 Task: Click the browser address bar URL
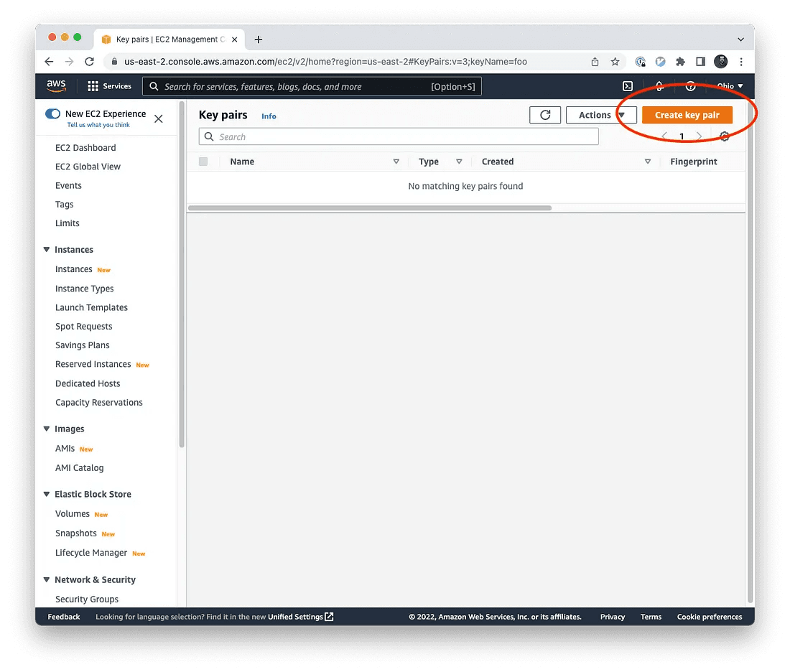pyautogui.click(x=325, y=62)
